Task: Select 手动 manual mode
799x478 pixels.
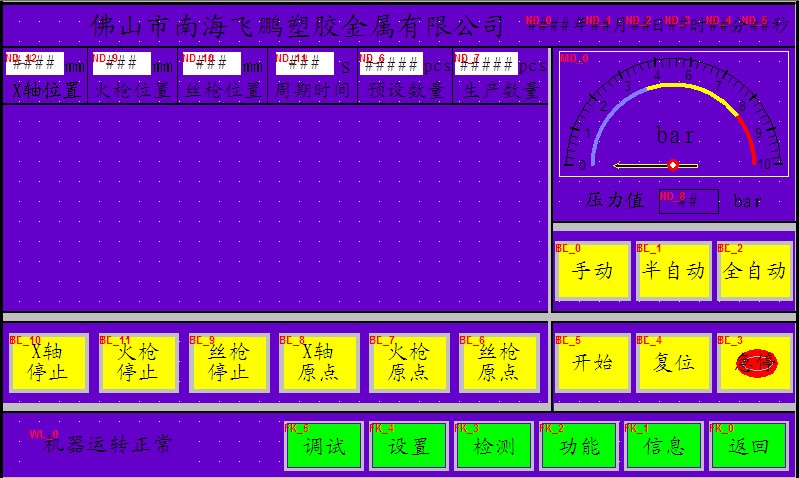Action: point(592,271)
